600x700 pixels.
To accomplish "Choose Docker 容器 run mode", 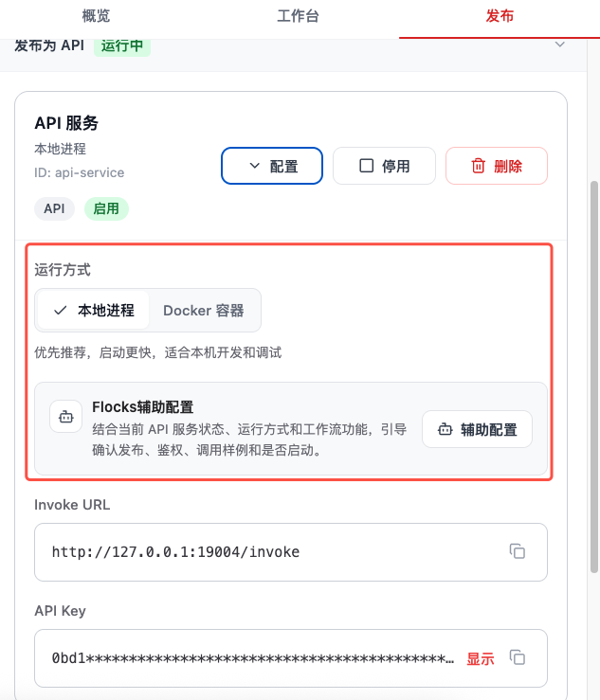I will (x=204, y=311).
